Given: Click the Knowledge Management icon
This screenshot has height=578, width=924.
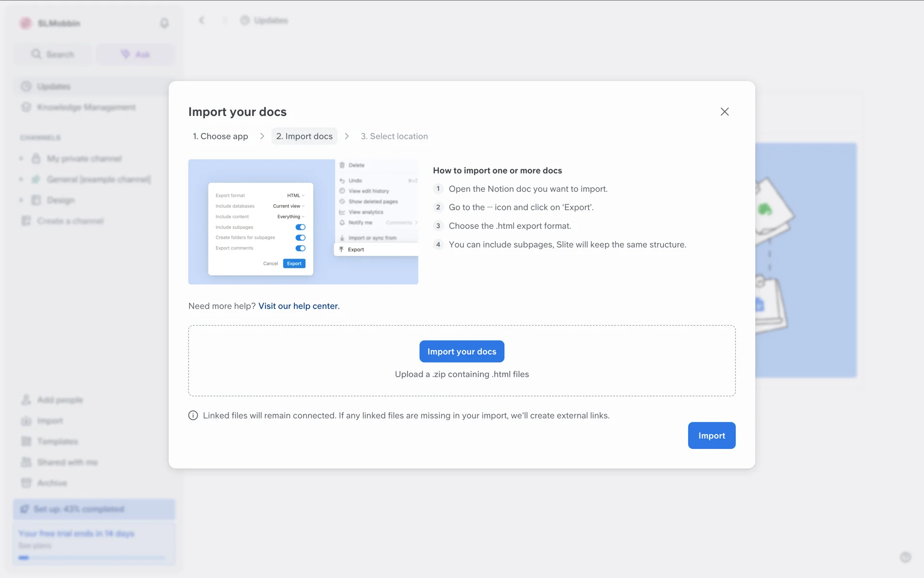Looking at the screenshot, I should click(x=26, y=107).
